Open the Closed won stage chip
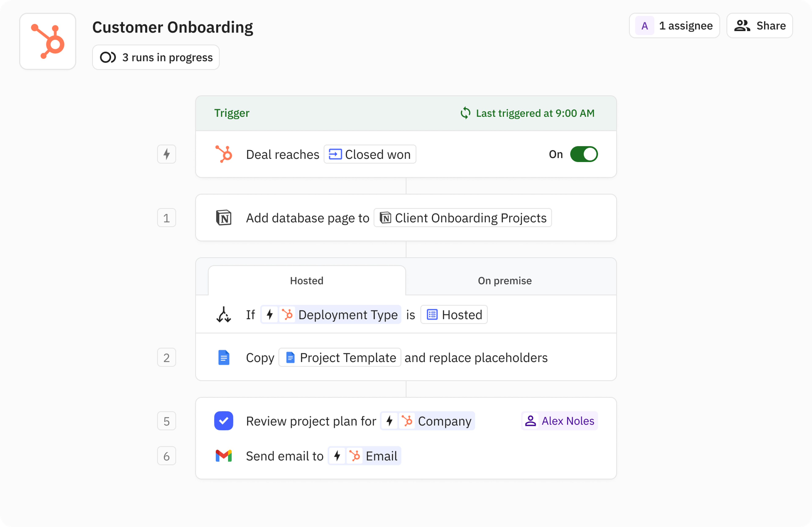Viewport: 812px width, 527px height. click(370, 154)
